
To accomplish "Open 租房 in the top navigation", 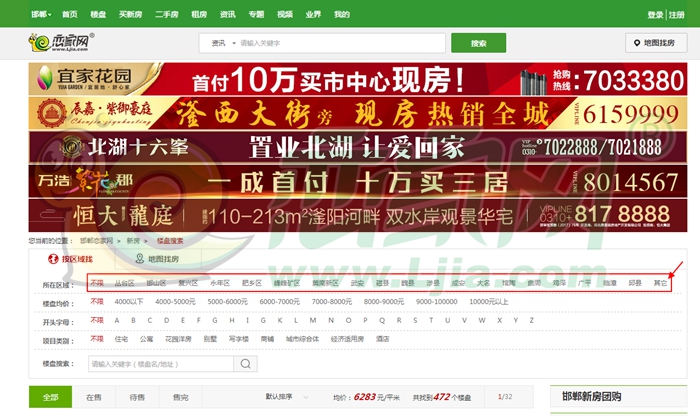I will pos(199,14).
